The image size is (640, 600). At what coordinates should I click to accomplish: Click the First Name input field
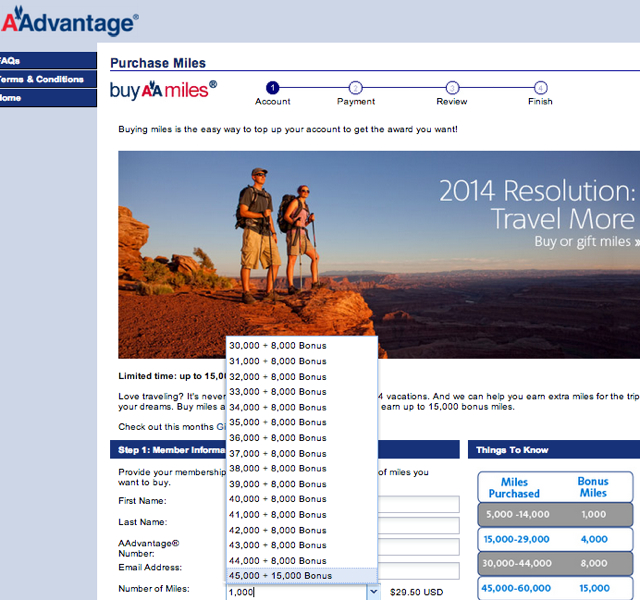pyautogui.click(x=418, y=504)
